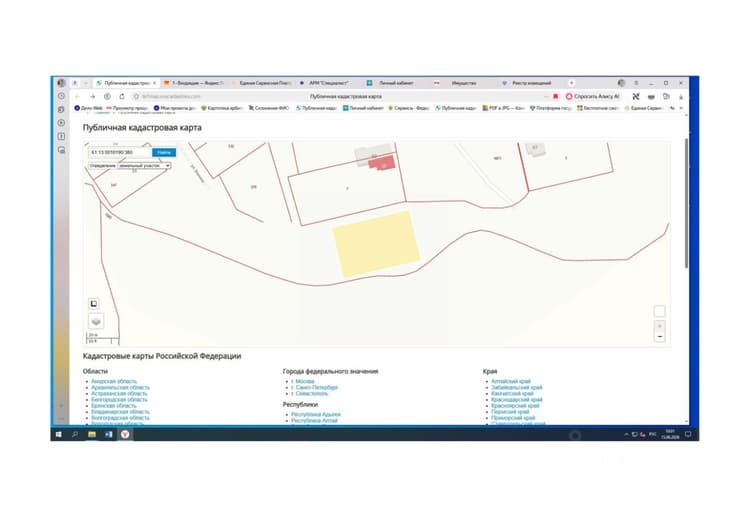
Task: Click the profile avatar in sidebar top
Action: (61, 83)
